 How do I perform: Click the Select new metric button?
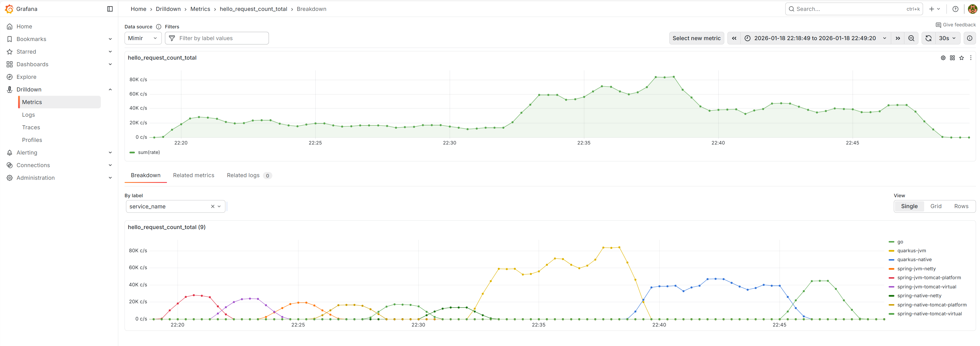pyautogui.click(x=696, y=38)
